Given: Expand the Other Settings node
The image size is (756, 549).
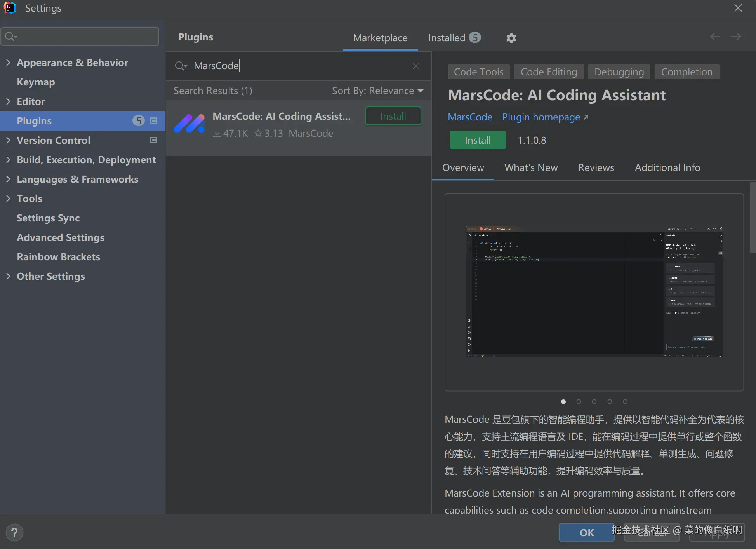Looking at the screenshot, I should [x=8, y=276].
